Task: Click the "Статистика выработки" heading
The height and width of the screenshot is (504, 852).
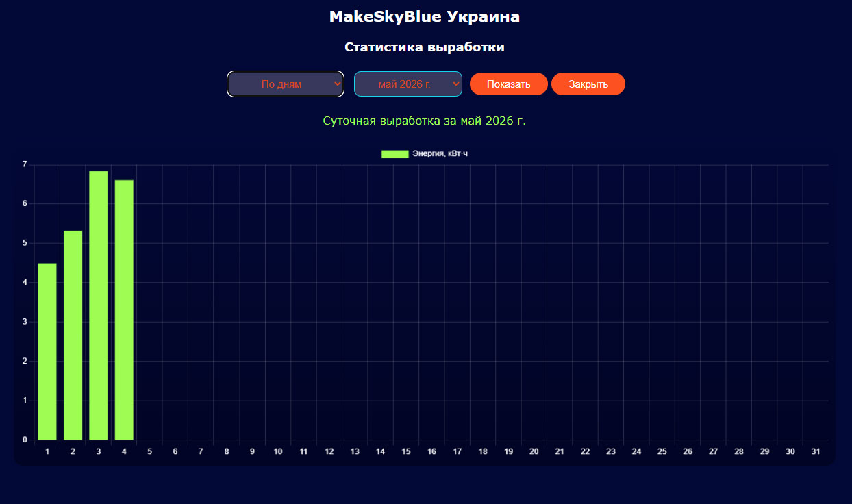Action: pos(425,48)
